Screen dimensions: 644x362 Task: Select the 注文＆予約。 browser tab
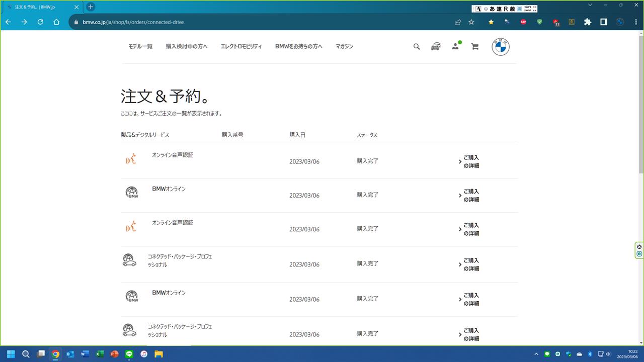point(41,8)
